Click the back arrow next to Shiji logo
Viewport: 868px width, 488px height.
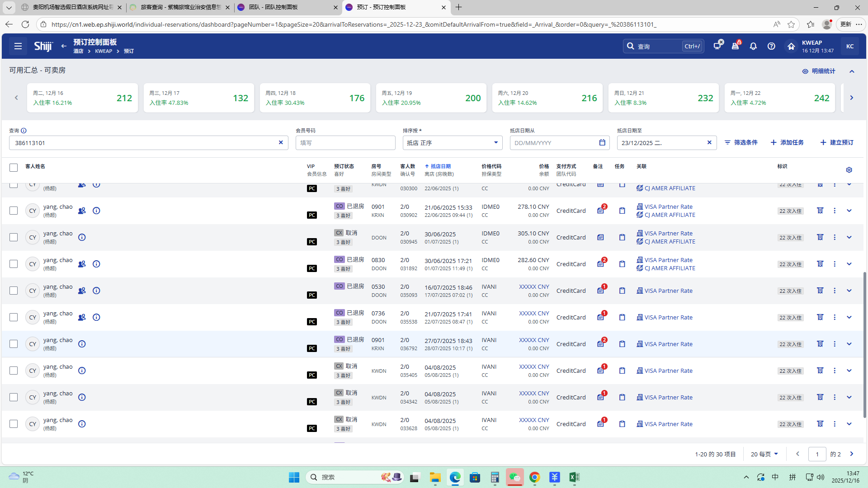click(64, 46)
